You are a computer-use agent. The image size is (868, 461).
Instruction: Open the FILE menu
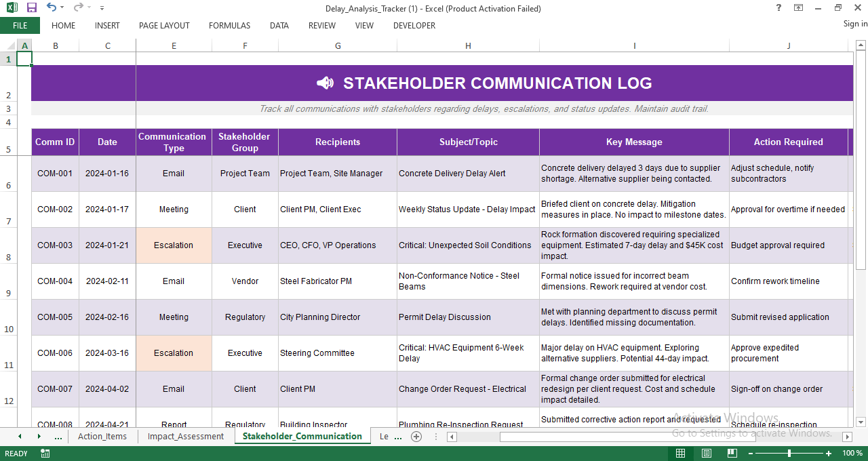tap(20, 25)
